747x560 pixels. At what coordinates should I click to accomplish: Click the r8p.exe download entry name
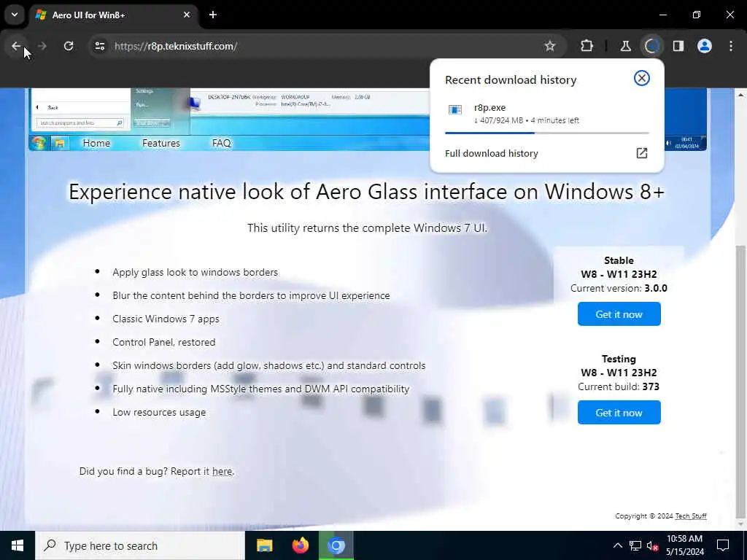pos(489,108)
